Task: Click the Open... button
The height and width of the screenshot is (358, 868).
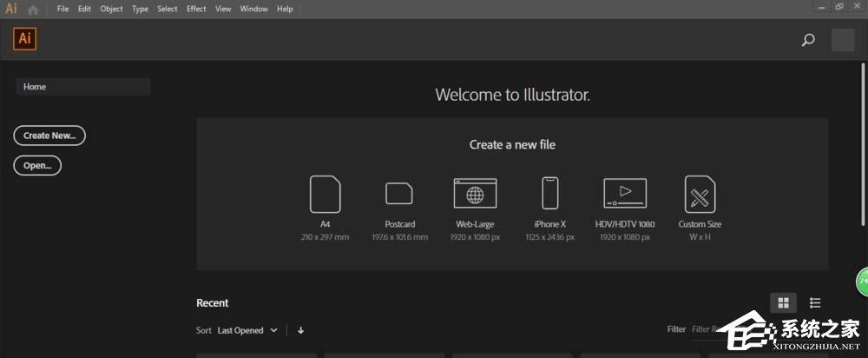Action: pyautogui.click(x=37, y=165)
